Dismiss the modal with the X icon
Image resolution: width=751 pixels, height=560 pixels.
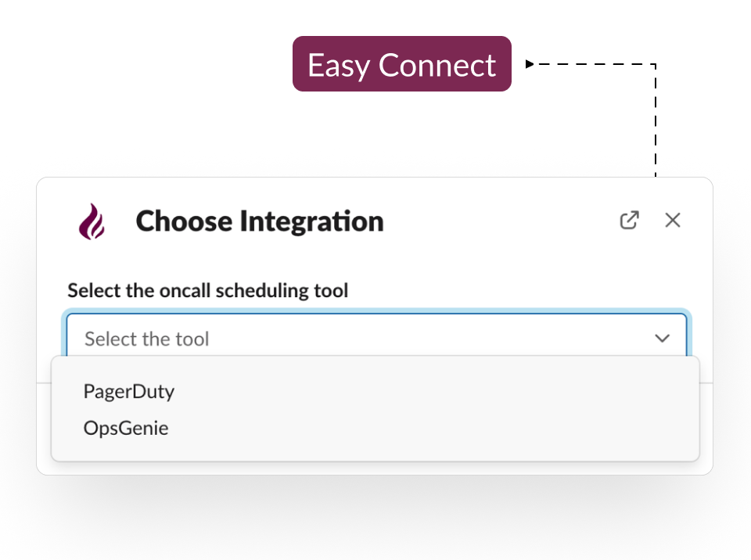tap(673, 221)
